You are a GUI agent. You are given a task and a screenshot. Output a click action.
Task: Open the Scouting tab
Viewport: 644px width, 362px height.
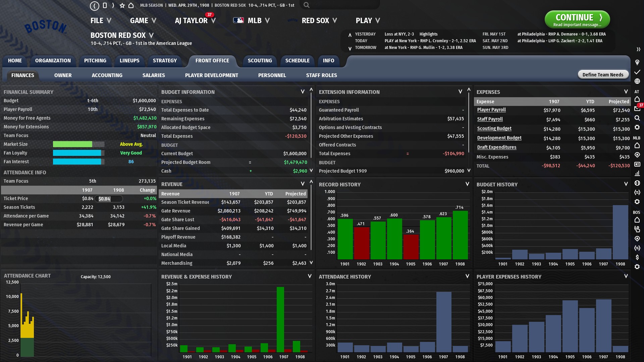[260, 61]
